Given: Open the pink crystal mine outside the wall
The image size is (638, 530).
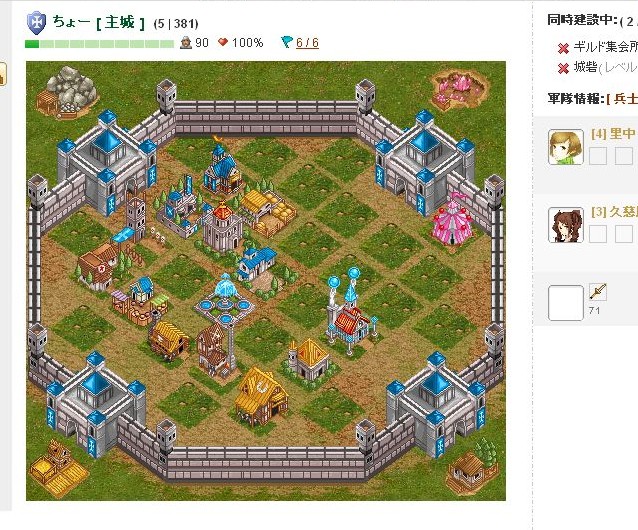Looking at the screenshot, I should pyautogui.click(x=459, y=89).
